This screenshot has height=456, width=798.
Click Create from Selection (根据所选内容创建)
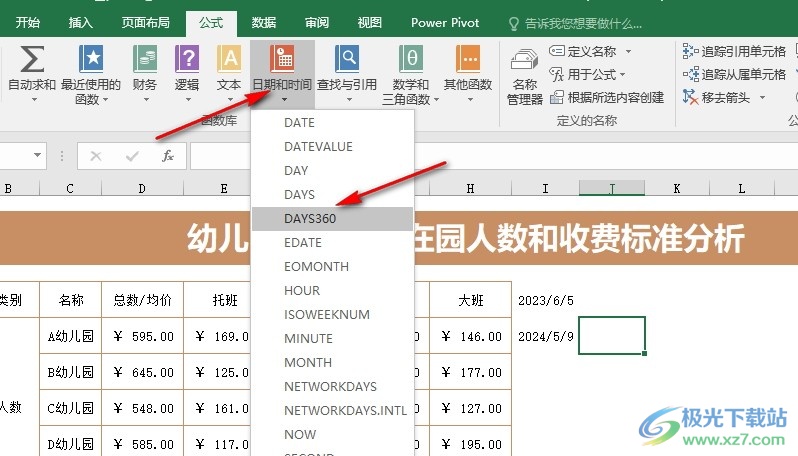(607, 97)
